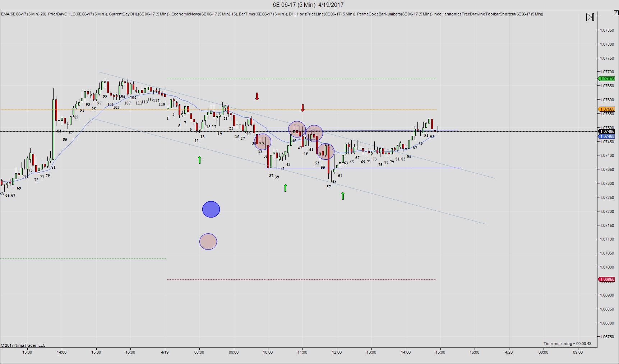Screen dimensions: 619x364
Task: Click the red 1.06955 price marker
Action: [606, 279]
